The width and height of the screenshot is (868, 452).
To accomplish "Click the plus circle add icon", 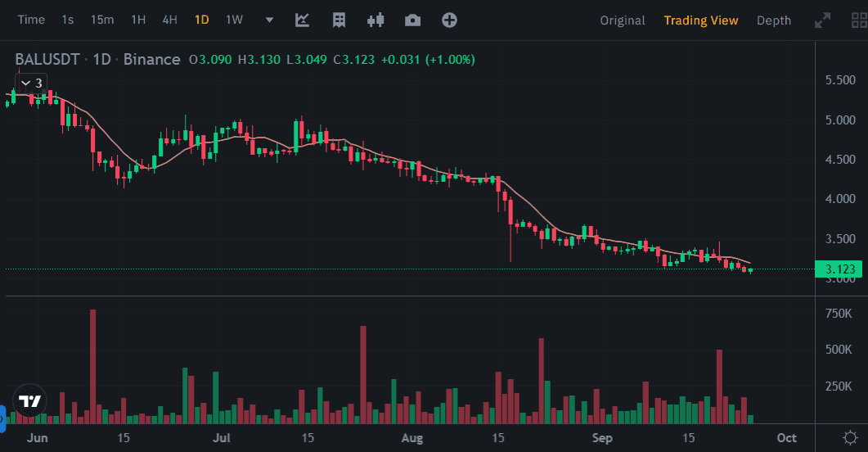I will pyautogui.click(x=449, y=20).
